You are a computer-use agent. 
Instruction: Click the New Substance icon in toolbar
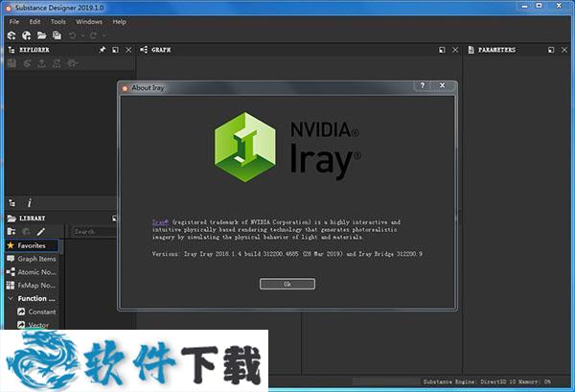pyautogui.click(x=11, y=35)
